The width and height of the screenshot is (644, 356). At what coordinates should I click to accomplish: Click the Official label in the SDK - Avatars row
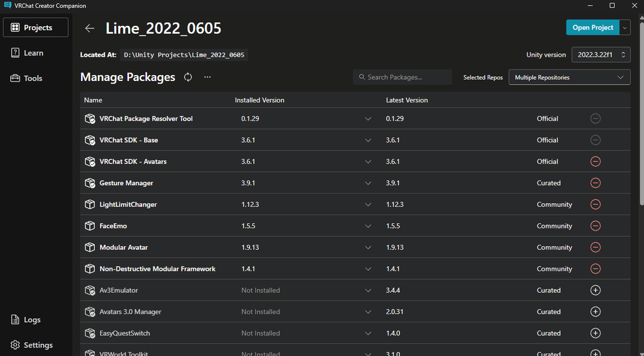coord(547,161)
